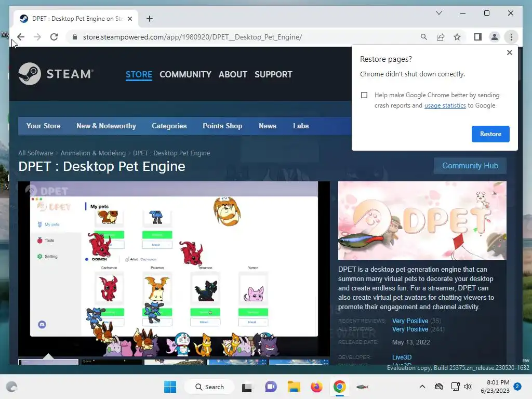
Task: Click the main DPET video preview
Action: (x=174, y=269)
